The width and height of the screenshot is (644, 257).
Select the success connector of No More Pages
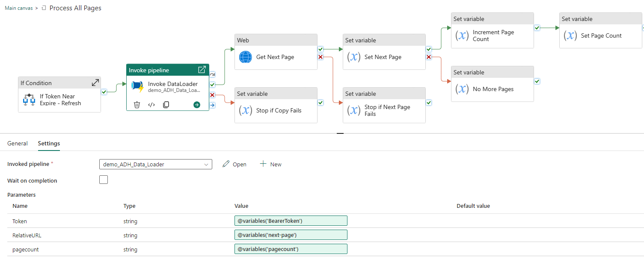point(537,81)
